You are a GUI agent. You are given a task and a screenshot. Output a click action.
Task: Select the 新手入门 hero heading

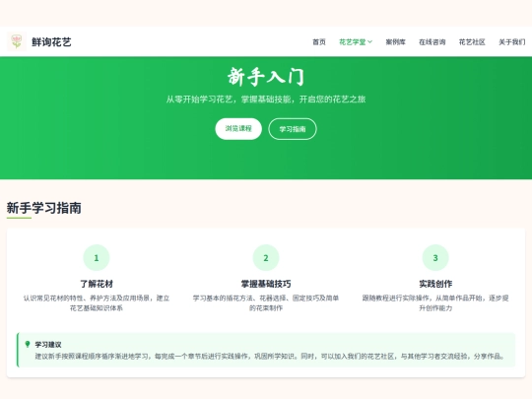pos(266,76)
